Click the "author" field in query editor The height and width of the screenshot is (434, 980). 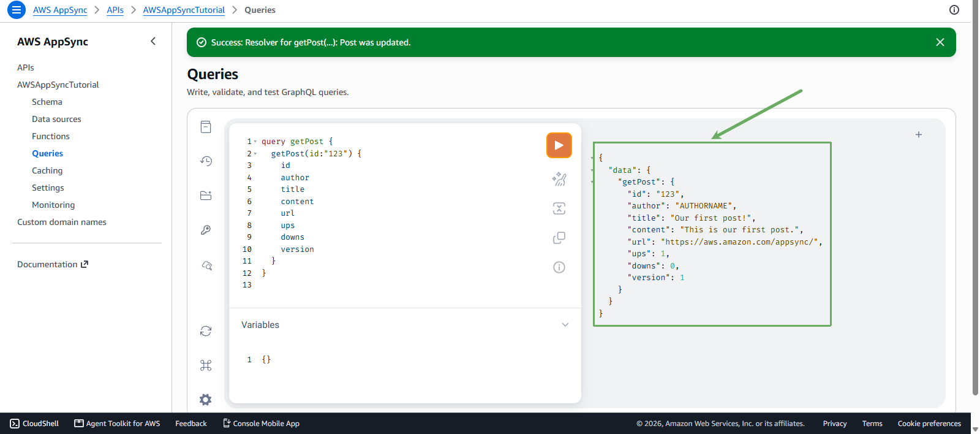295,178
